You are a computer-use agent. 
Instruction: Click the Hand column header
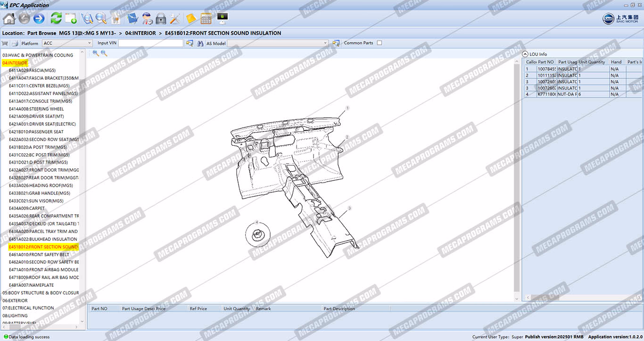616,62
